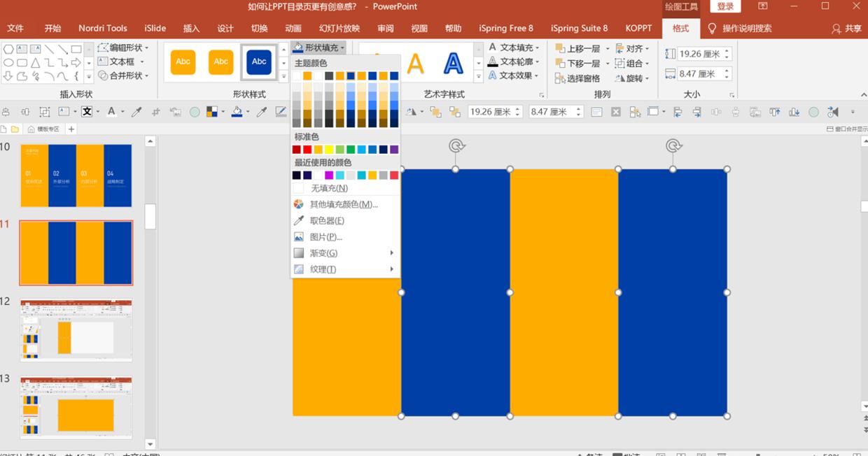868x456 pixels.
Task: Add new tab with plus icon beside 模板专区
Action: click(x=71, y=129)
